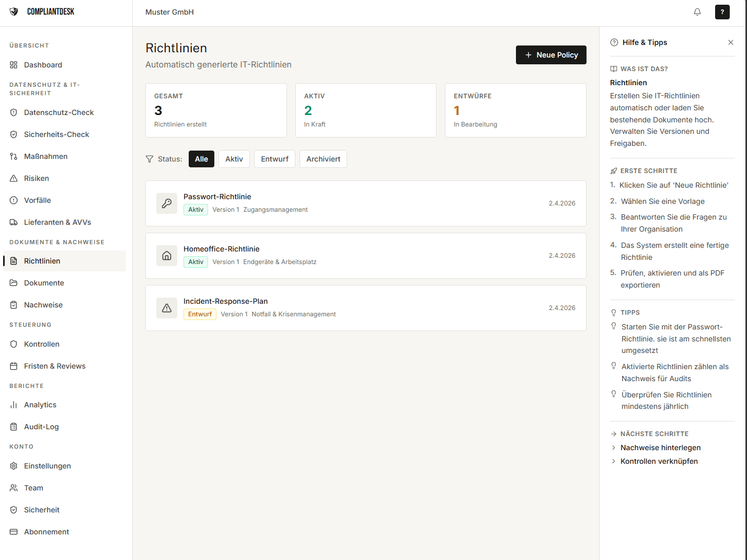
Task: Click the notification bell icon
Action: pos(697,12)
